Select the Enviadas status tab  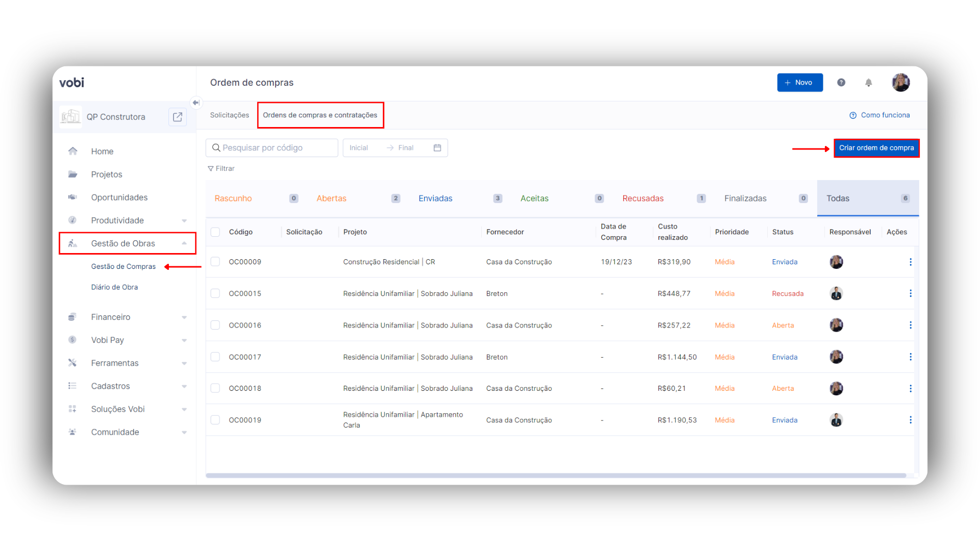(x=435, y=198)
